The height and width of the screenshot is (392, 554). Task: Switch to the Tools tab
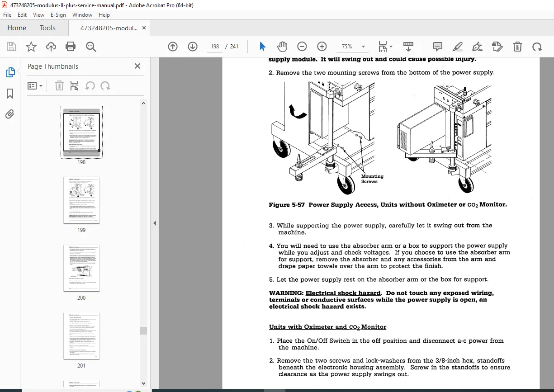pos(47,28)
